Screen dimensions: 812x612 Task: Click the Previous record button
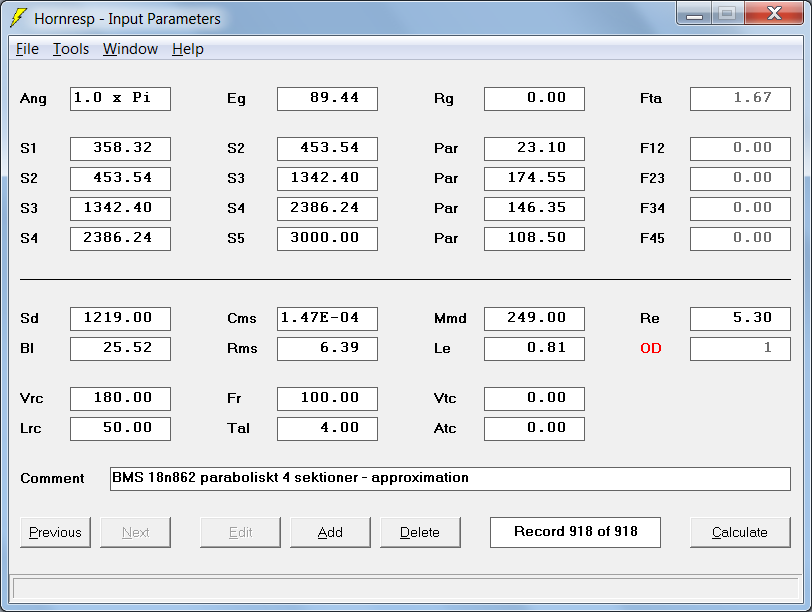pyautogui.click(x=55, y=532)
